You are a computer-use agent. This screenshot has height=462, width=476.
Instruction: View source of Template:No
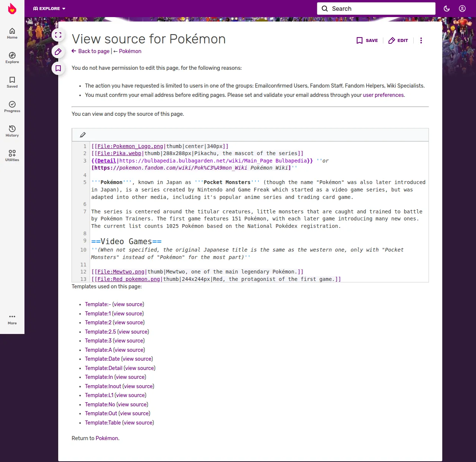(132, 404)
